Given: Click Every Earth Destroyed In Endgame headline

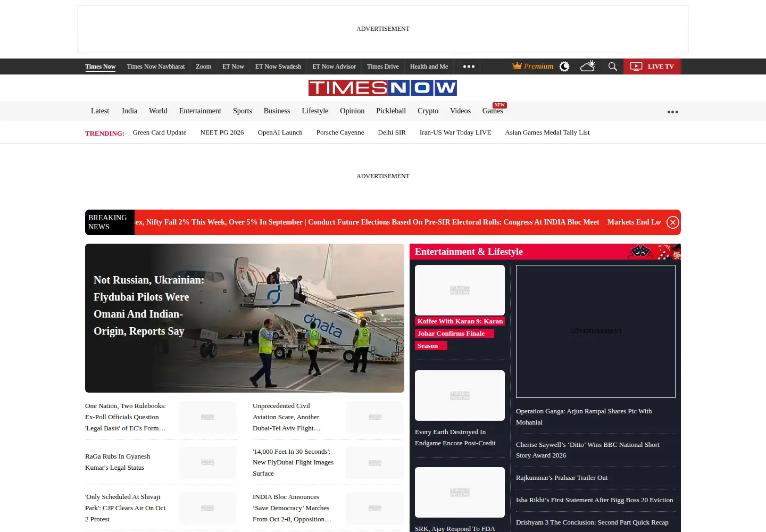Looking at the screenshot, I should coord(455,437).
